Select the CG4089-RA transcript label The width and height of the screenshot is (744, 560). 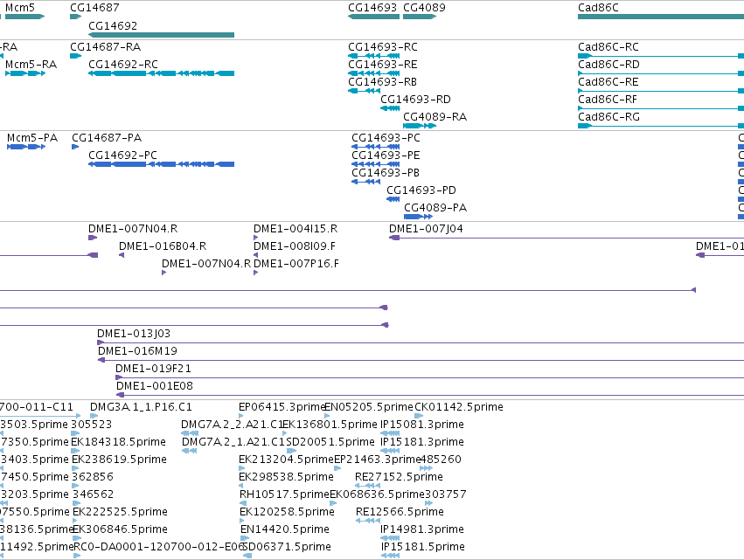pyautogui.click(x=435, y=117)
